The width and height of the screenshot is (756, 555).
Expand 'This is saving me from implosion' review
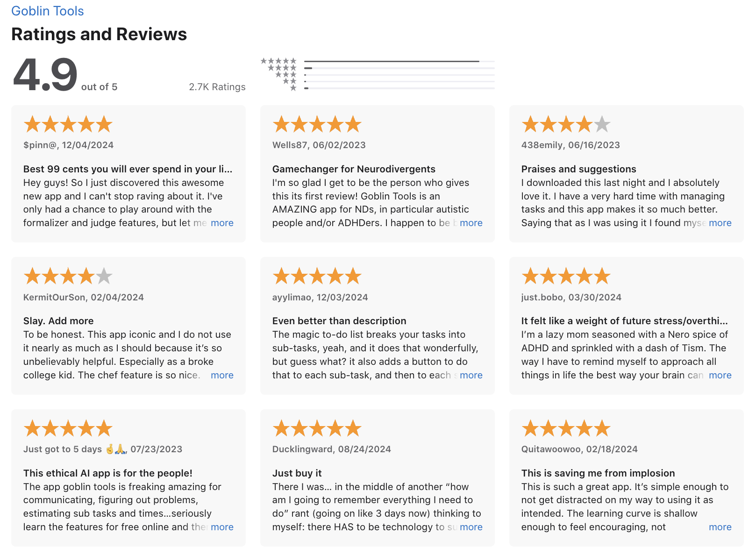pos(720,527)
